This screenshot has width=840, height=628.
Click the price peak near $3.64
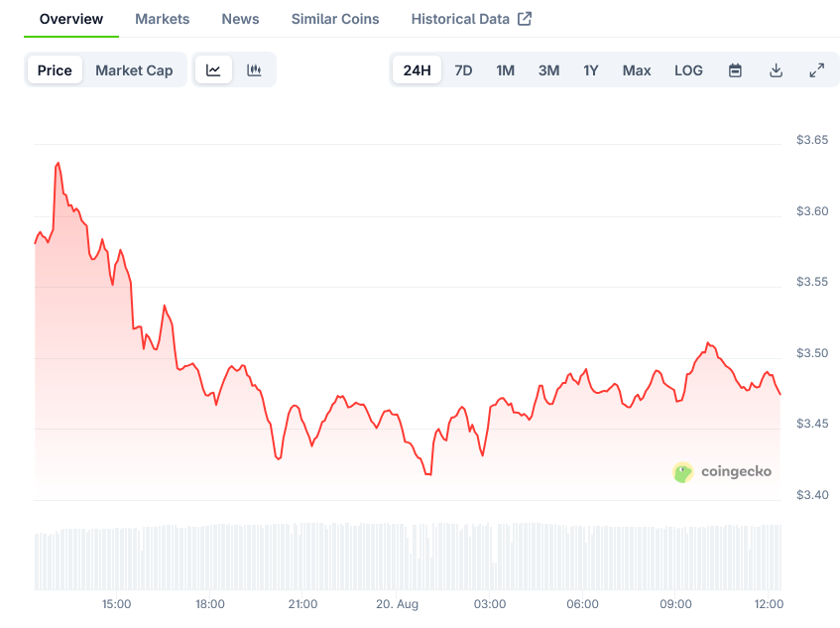coord(58,164)
